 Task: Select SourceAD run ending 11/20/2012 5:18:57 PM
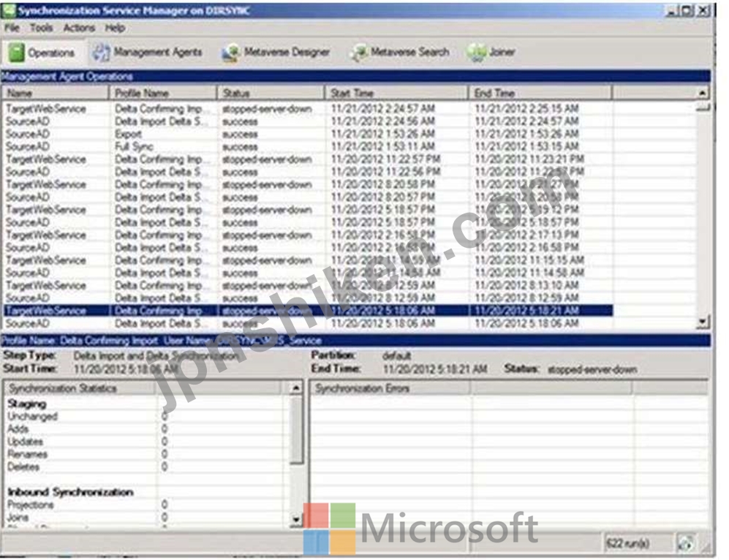(x=308, y=222)
